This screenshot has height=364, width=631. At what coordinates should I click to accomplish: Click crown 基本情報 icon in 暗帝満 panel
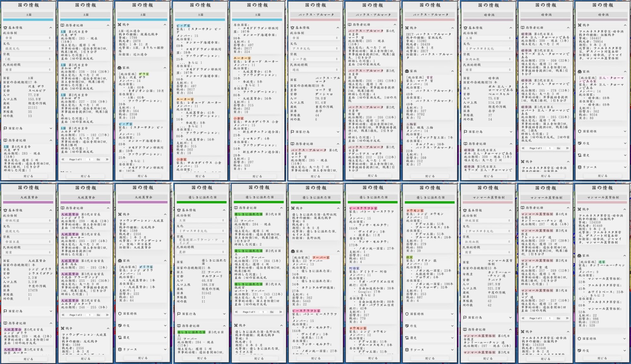(x=465, y=28)
